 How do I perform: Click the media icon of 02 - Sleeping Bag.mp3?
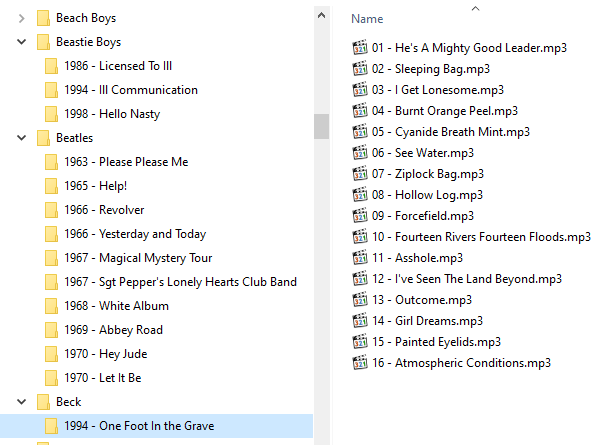[360, 69]
